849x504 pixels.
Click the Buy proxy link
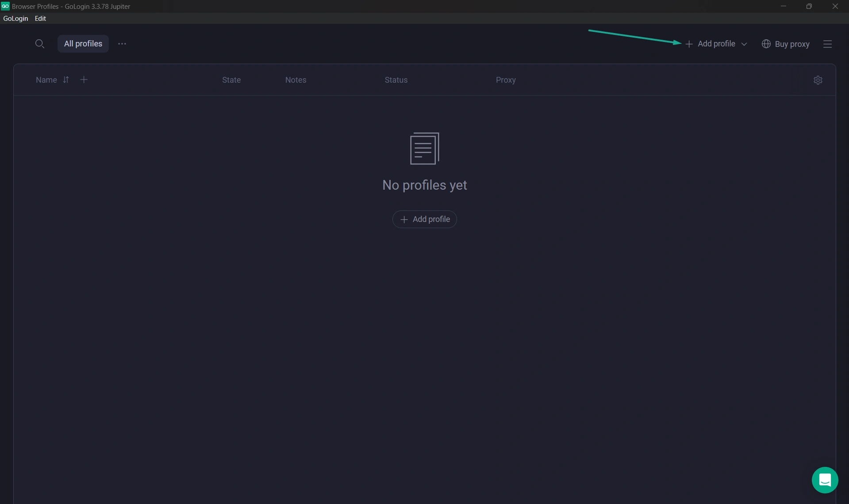point(792,44)
